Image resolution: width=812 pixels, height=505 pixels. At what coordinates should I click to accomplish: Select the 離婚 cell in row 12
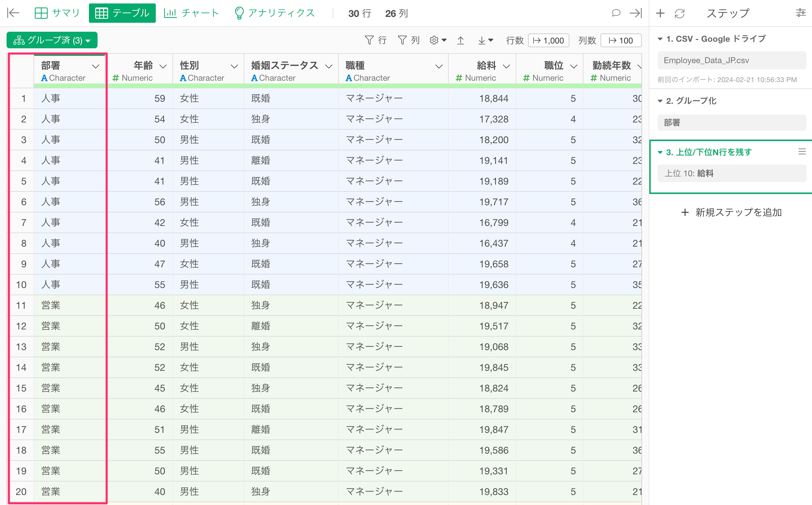[x=291, y=326]
